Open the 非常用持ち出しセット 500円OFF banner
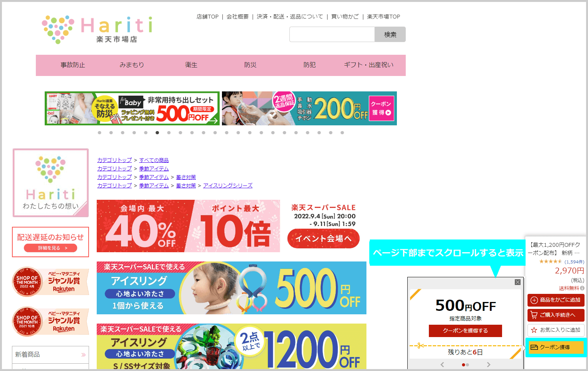This screenshot has width=588, height=371. pyautogui.click(x=132, y=108)
